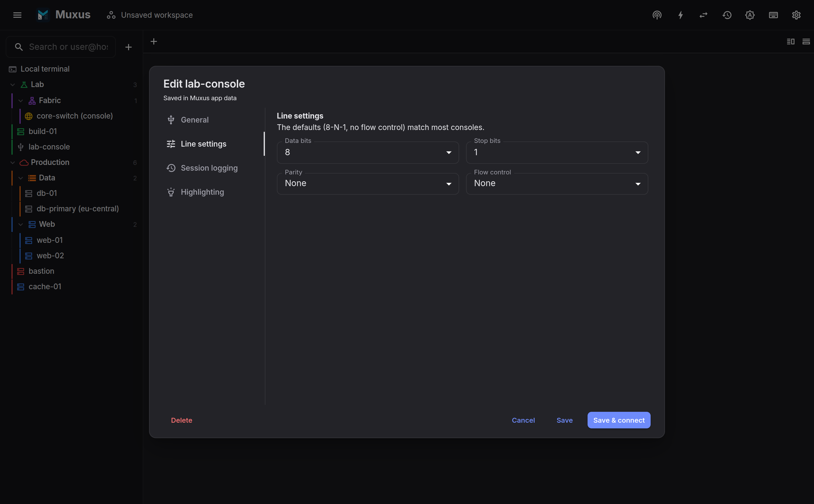
Task: Click the Web server folder icon
Action: (x=32, y=224)
